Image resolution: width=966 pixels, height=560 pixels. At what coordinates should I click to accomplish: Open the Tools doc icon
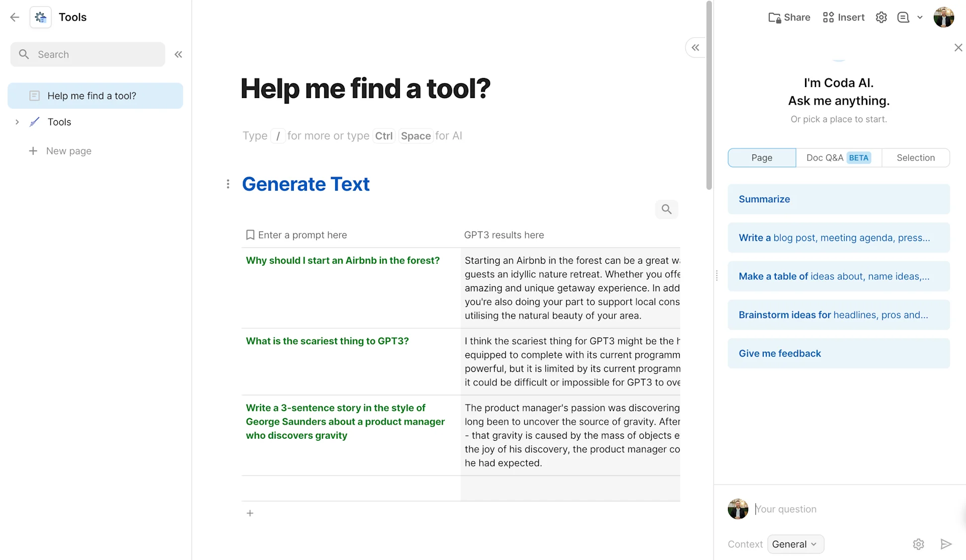point(40,17)
